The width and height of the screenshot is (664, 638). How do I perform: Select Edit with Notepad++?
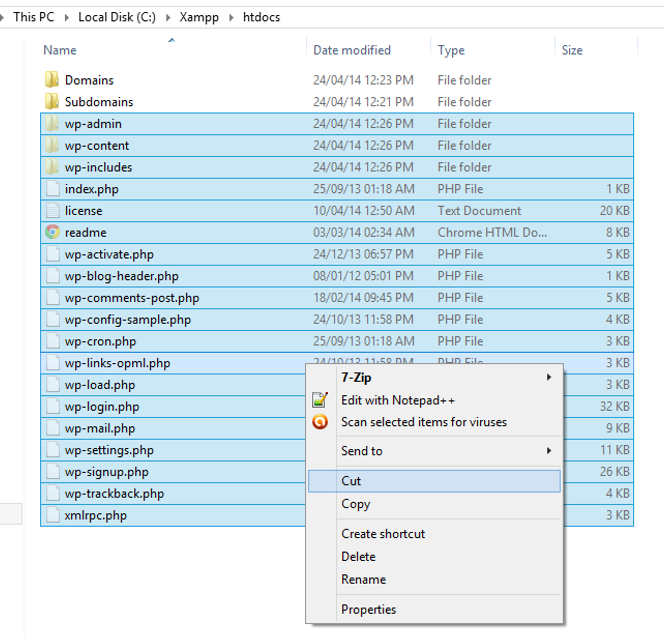434,400
